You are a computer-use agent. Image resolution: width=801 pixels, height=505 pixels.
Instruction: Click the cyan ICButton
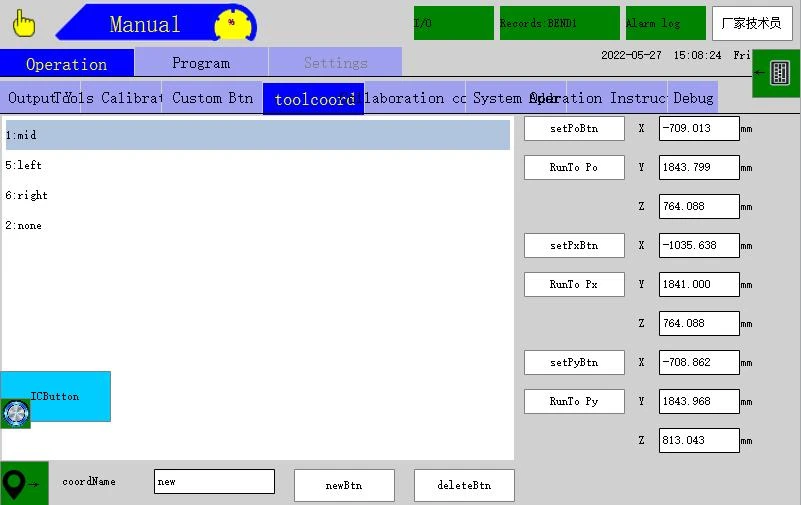pos(55,396)
